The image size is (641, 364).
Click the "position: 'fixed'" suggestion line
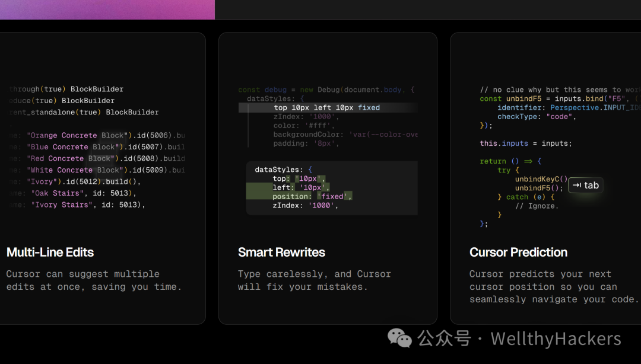click(x=312, y=196)
